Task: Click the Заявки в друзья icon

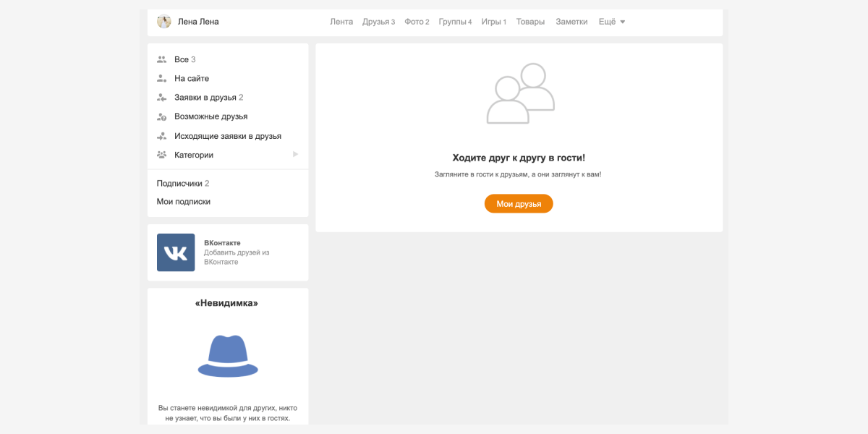Action: [161, 98]
